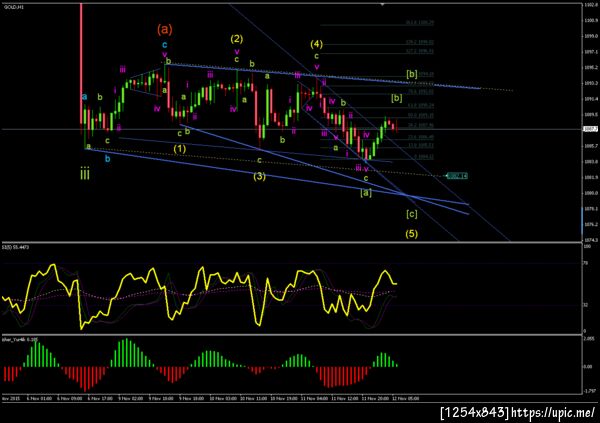Click the tall red candle at chart start
Screen dimensions: 600x423
point(81,63)
